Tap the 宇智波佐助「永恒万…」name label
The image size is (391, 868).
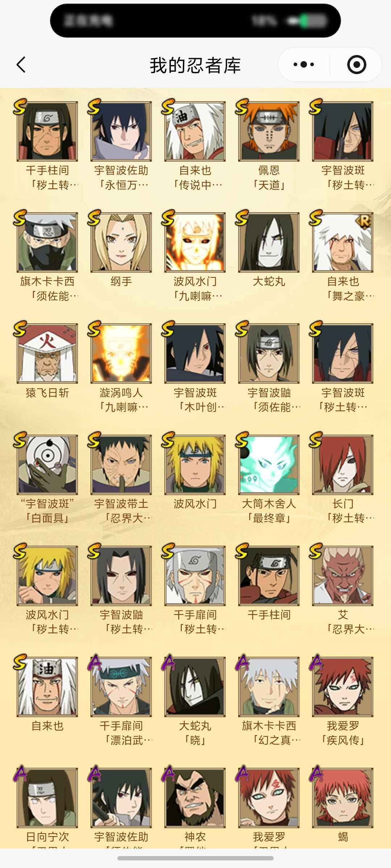coord(121,178)
